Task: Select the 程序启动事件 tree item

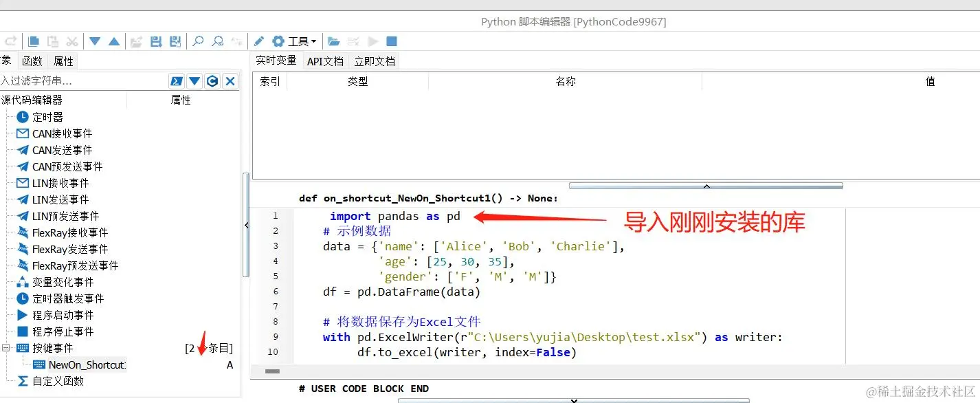Action: tap(63, 315)
